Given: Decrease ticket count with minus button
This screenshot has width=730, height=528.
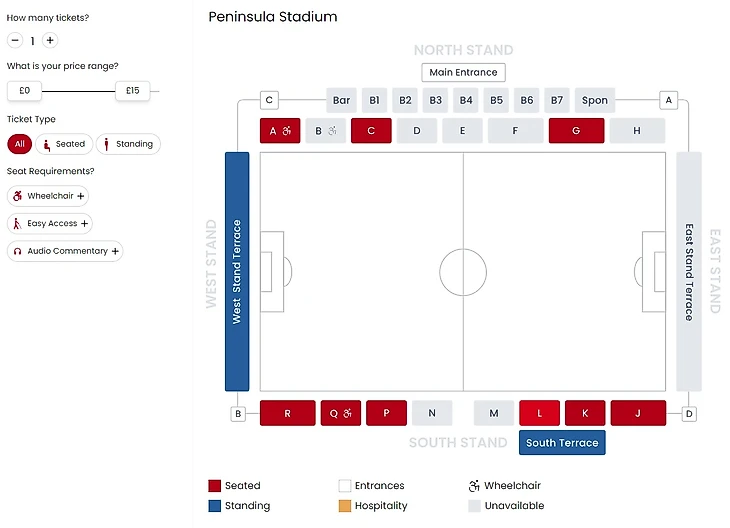Looking at the screenshot, I should click(x=15, y=41).
